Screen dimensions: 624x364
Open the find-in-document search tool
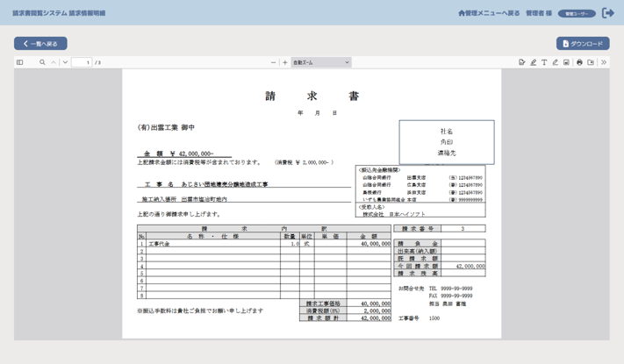coord(41,62)
